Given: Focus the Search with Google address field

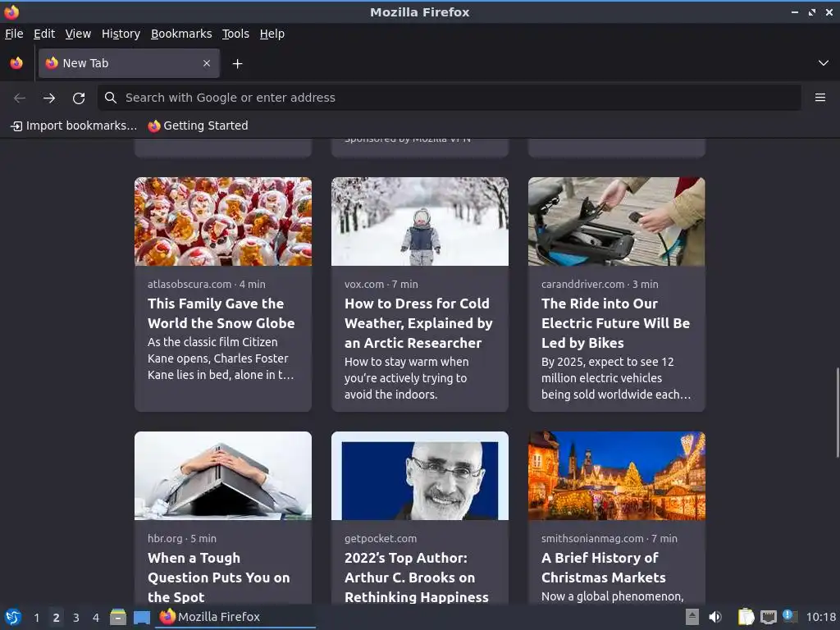Looking at the screenshot, I should click(x=449, y=98).
